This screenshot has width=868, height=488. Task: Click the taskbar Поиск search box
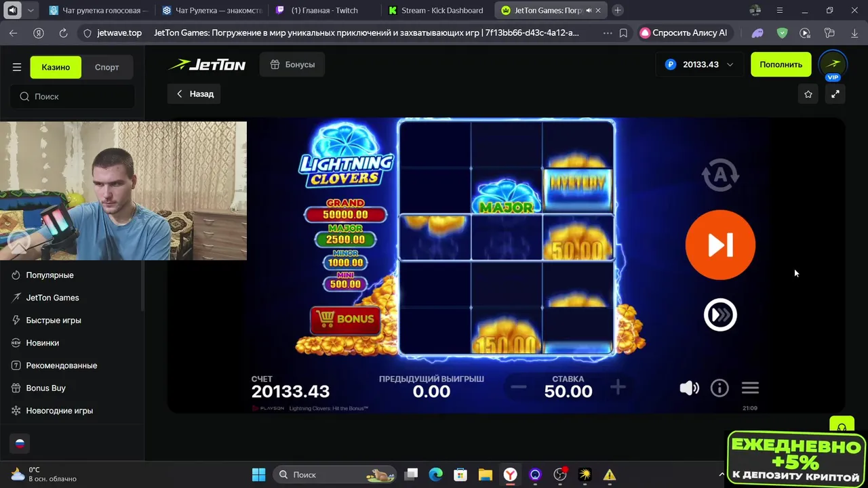point(335,474)
